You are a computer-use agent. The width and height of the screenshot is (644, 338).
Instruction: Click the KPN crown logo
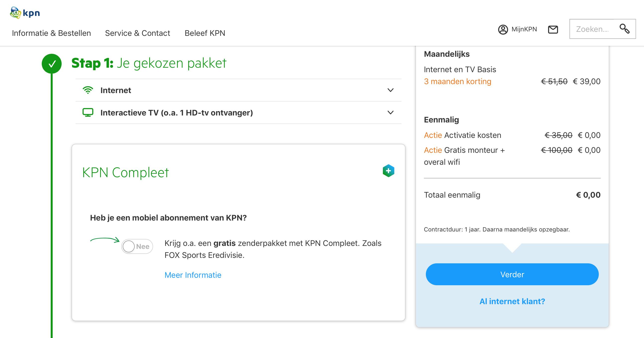pyautogui.click(x=15, y=12)
